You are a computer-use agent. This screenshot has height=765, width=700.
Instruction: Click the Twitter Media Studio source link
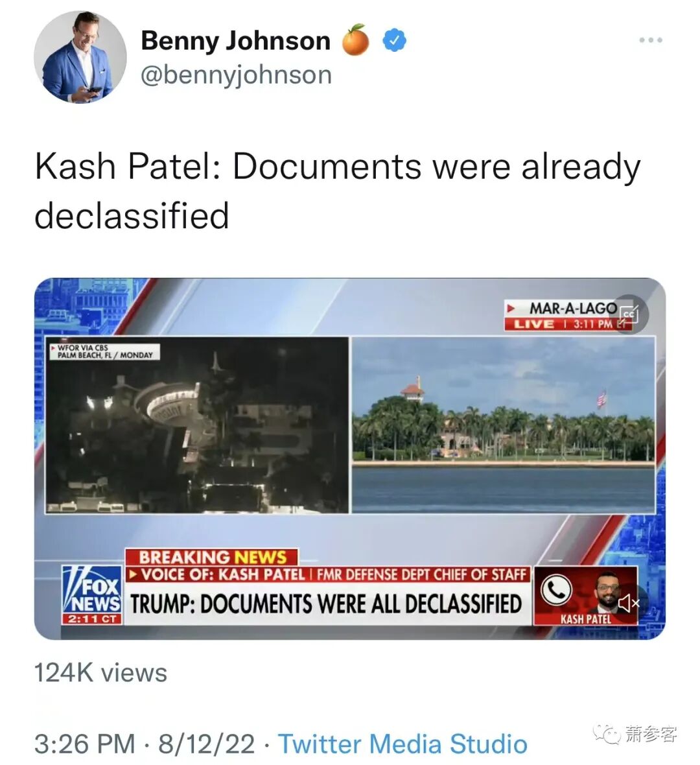click(x=402, y=744)
